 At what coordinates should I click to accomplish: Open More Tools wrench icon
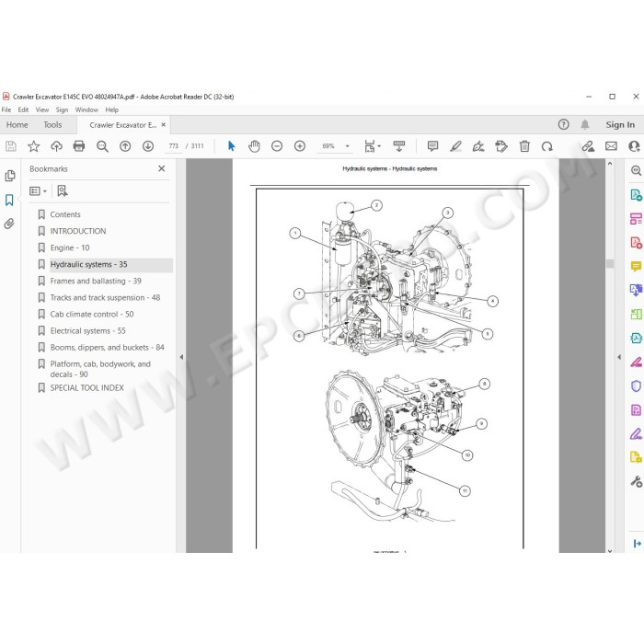coord(636,481)
